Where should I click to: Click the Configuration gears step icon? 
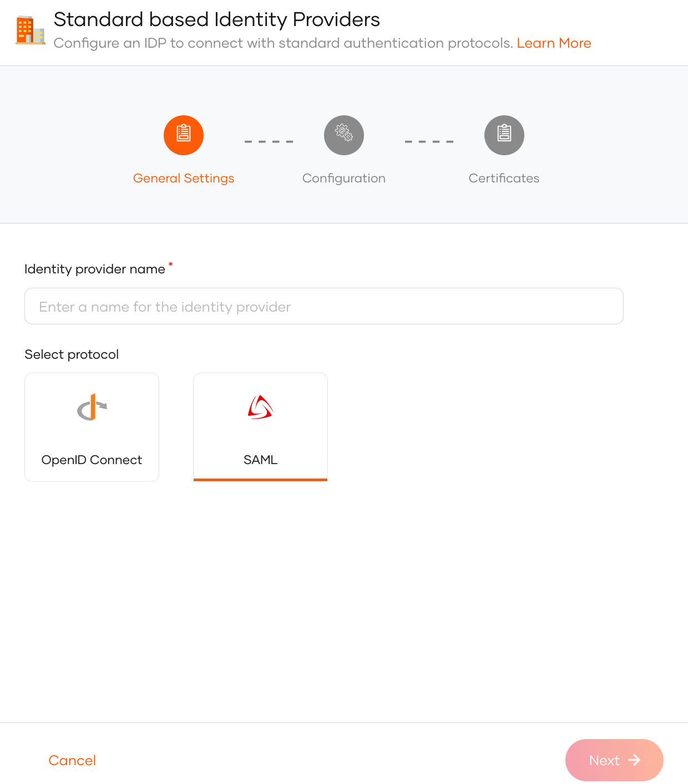point(344,135)
